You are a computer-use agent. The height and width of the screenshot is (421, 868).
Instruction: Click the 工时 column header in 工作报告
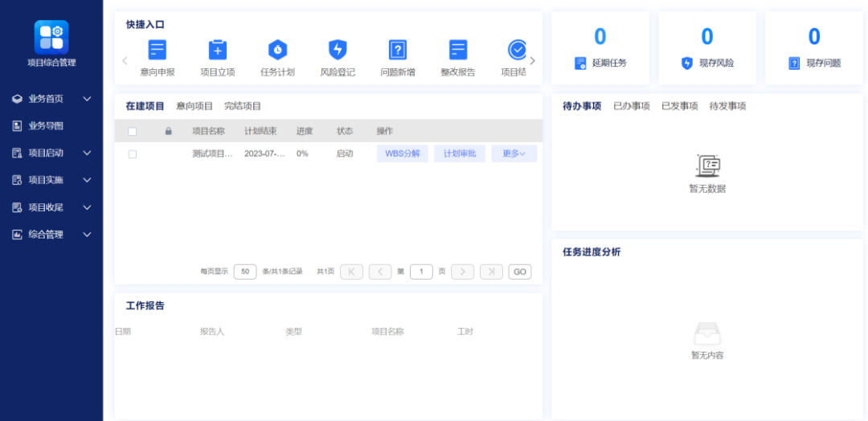point(465,332)
